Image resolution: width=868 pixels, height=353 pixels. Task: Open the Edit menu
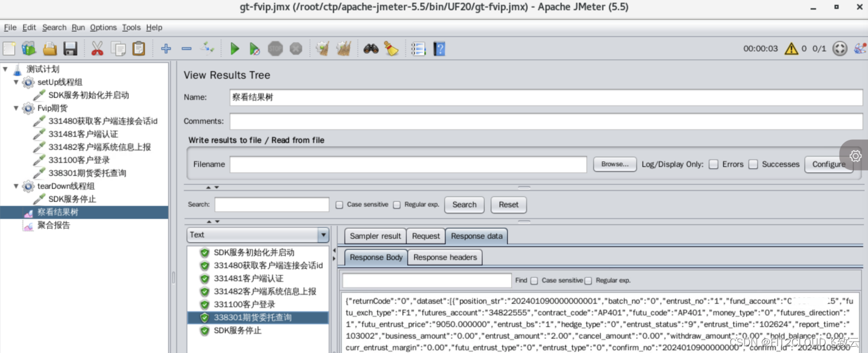(x=29, y=27)
